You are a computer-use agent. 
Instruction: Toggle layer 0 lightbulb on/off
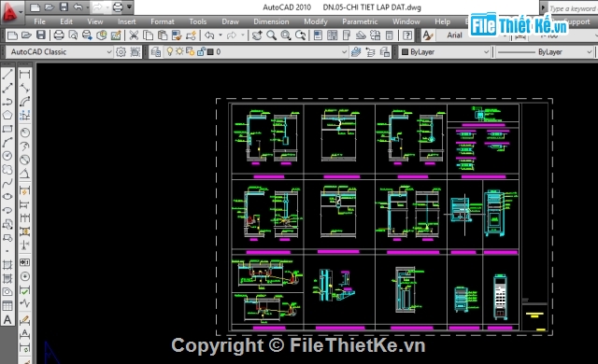tap(170, 51)
